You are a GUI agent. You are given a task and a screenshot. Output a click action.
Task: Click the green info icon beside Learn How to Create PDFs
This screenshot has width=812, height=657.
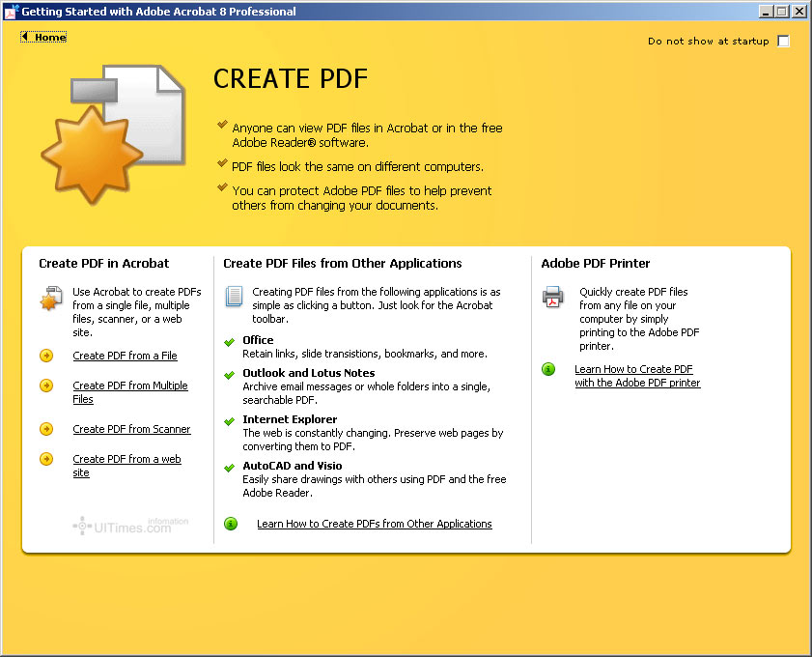click(231, 524)
